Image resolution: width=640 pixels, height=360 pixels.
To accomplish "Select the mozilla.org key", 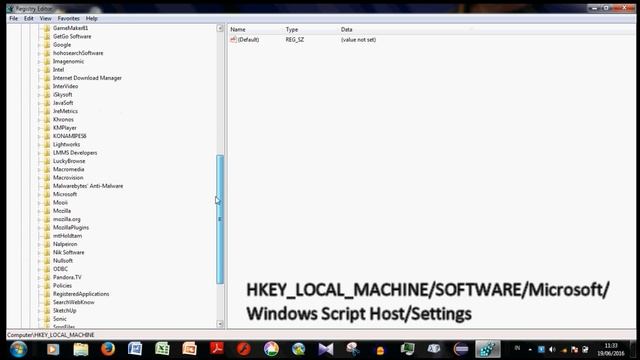I will (x=67, y=219).
